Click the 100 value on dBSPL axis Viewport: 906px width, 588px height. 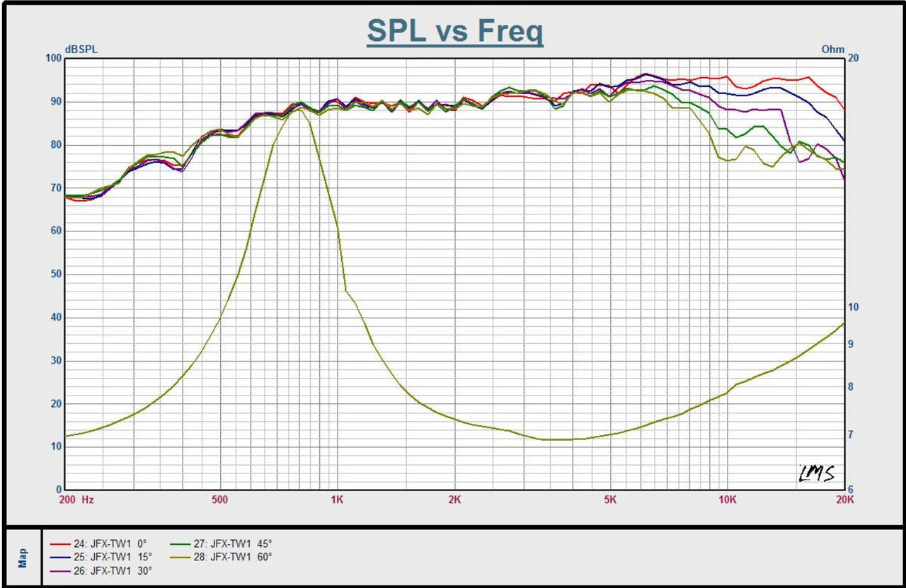coord(54,58)
